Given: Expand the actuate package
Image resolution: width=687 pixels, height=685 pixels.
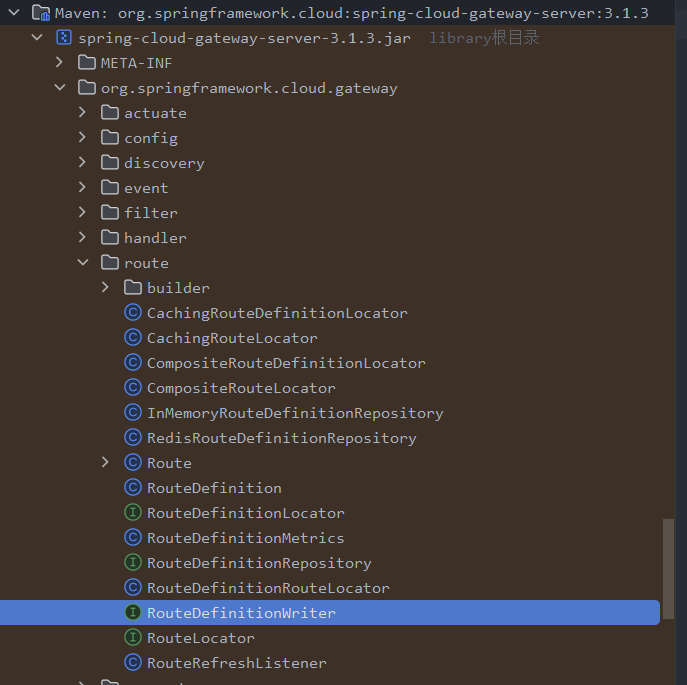Looking at the screenshot, I should (x=82, y=113).
